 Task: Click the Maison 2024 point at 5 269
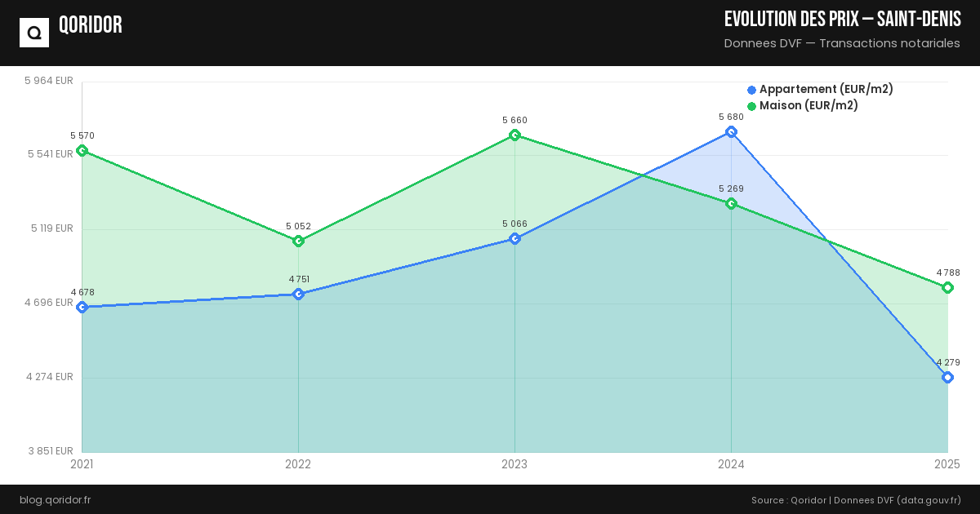click(731, 204)
